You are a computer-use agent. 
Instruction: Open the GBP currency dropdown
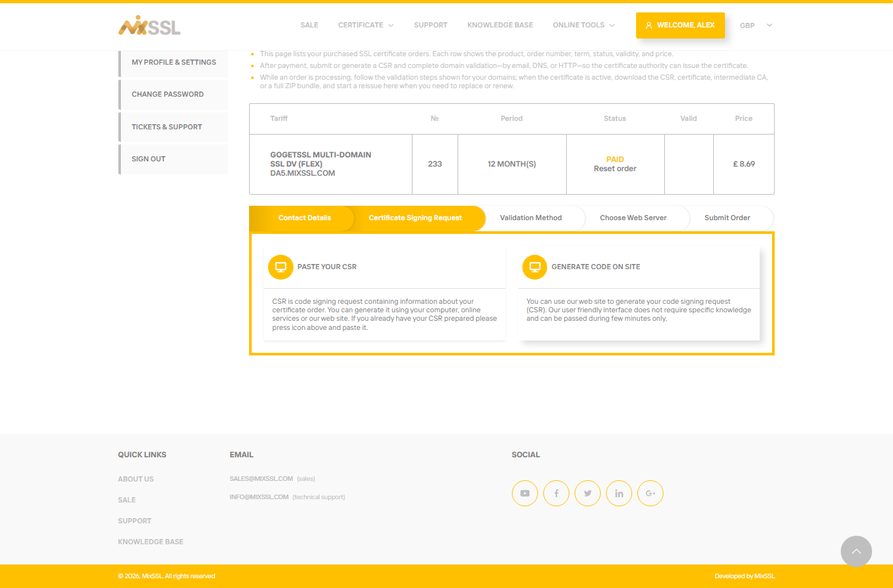[756, 25]
